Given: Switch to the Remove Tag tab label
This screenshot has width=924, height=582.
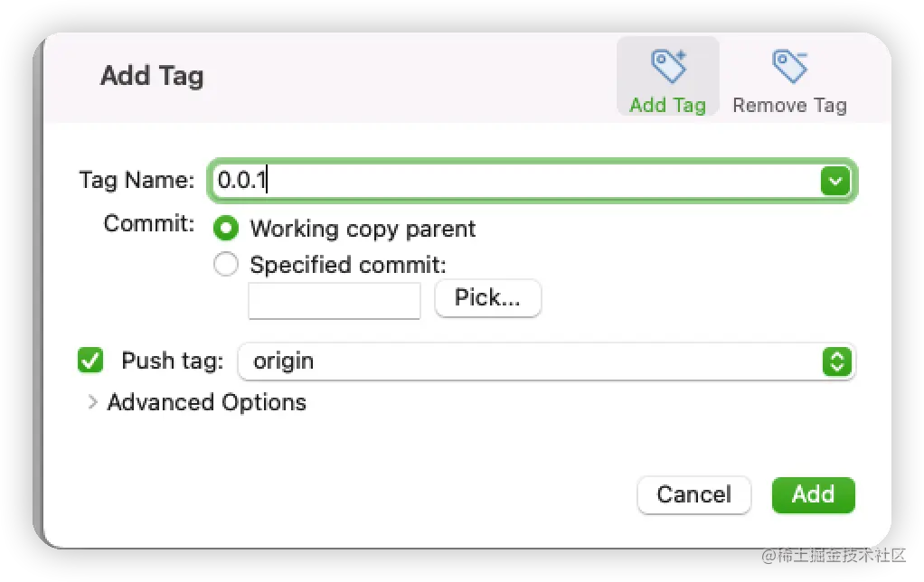Looking at the screenshot, I should [x=789, y=105].
